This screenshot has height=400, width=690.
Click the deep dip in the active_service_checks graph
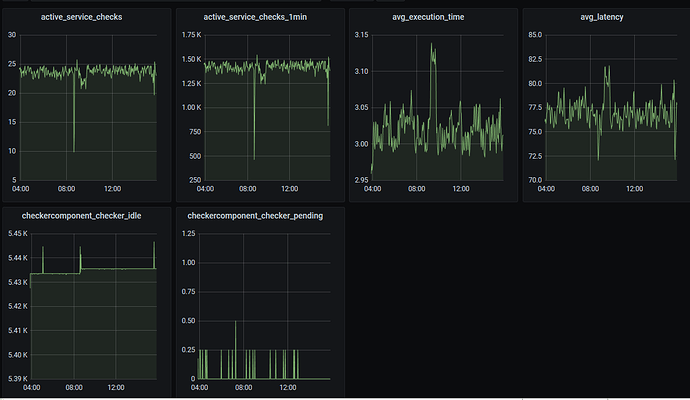coord(74,150)
